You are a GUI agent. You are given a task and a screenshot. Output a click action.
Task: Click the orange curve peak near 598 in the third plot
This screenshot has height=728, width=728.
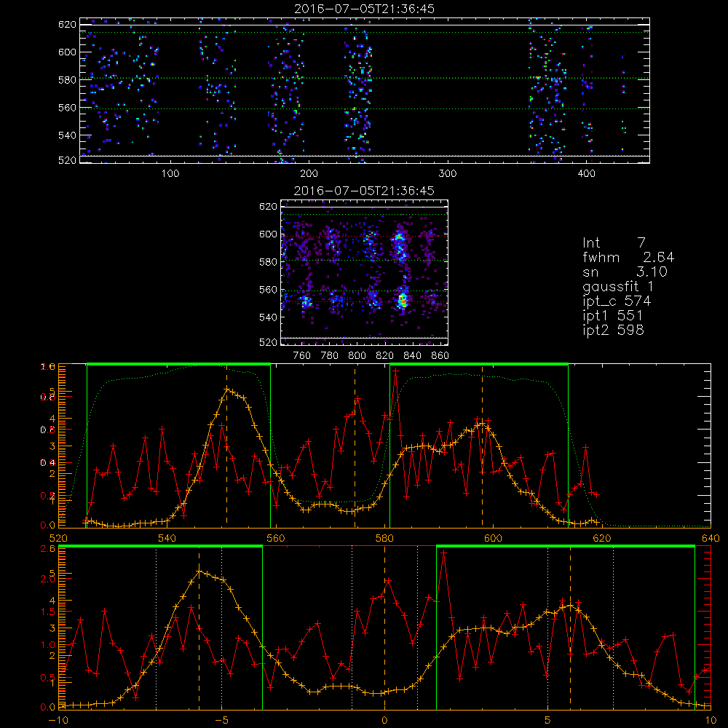(x=483, y=424)
